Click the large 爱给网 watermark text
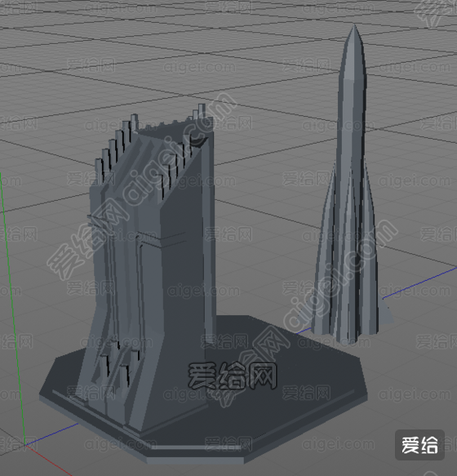This screenshot has height=476, width=457. point(232,376)
